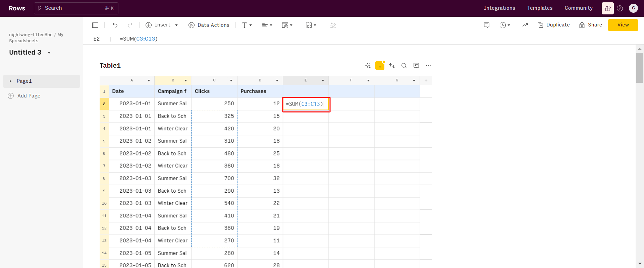Select the cell with Purchases value 32

click(260, 178)
